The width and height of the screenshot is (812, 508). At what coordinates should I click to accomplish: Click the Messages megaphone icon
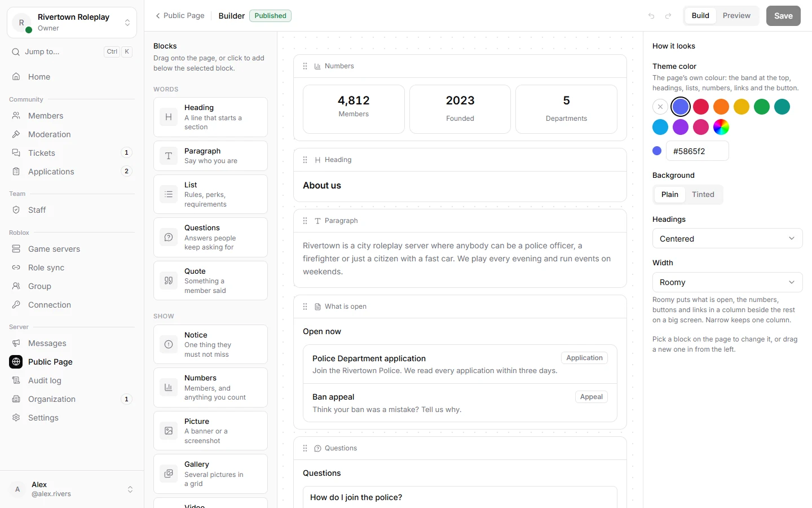pyautogui.click(x=16, y=343)
